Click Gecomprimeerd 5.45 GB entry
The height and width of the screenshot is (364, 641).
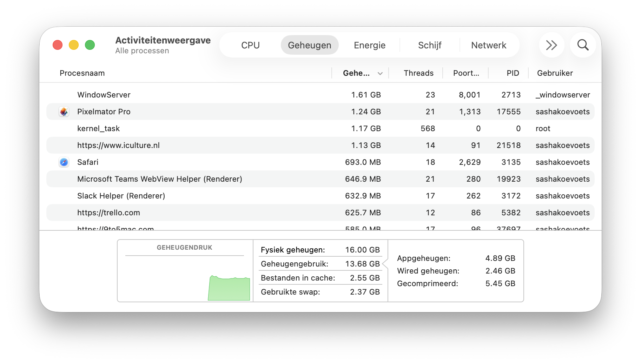(x=456, y=283)
